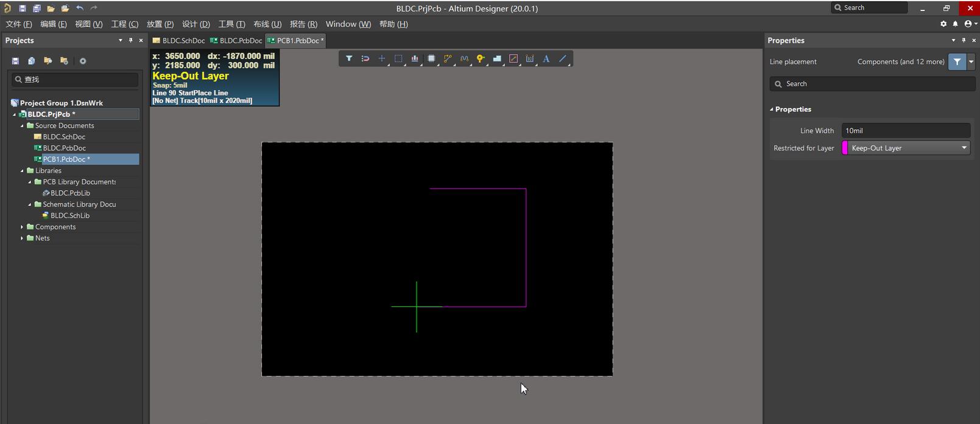The height and width of the screenshot is (424, 980).
Task: Expand the Nets folder
Action: tap(23, 238)
